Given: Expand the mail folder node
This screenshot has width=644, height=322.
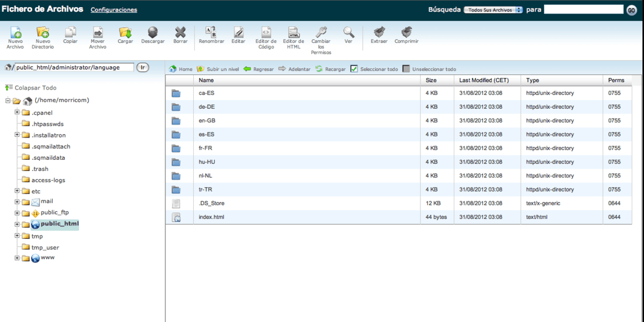Looking at the screenshot, I should click(x=17, y=201).
